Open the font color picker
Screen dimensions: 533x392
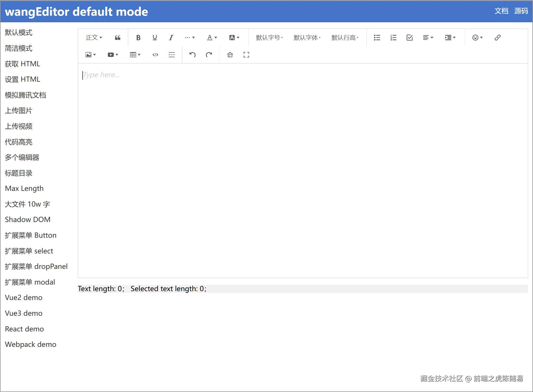point(212,38)
